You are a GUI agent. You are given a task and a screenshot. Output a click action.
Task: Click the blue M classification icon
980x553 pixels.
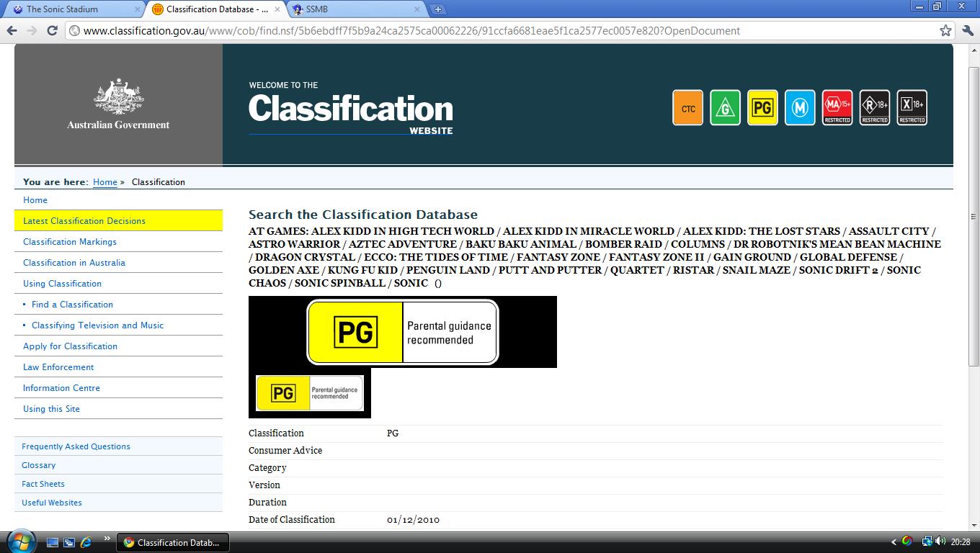(x=800, y=107)
